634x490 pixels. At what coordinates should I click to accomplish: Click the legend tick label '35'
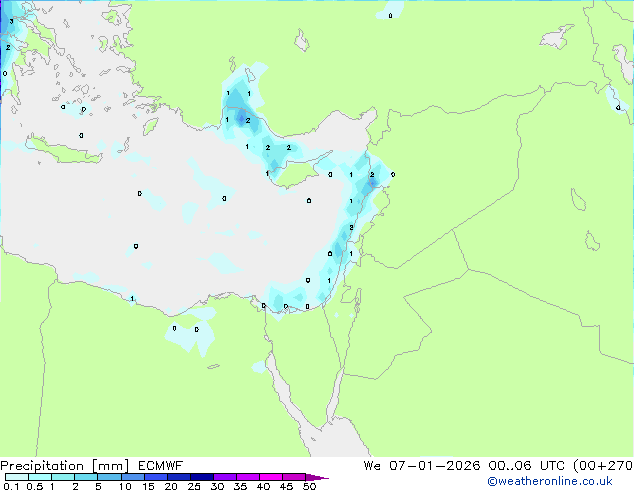coord(241,486)
